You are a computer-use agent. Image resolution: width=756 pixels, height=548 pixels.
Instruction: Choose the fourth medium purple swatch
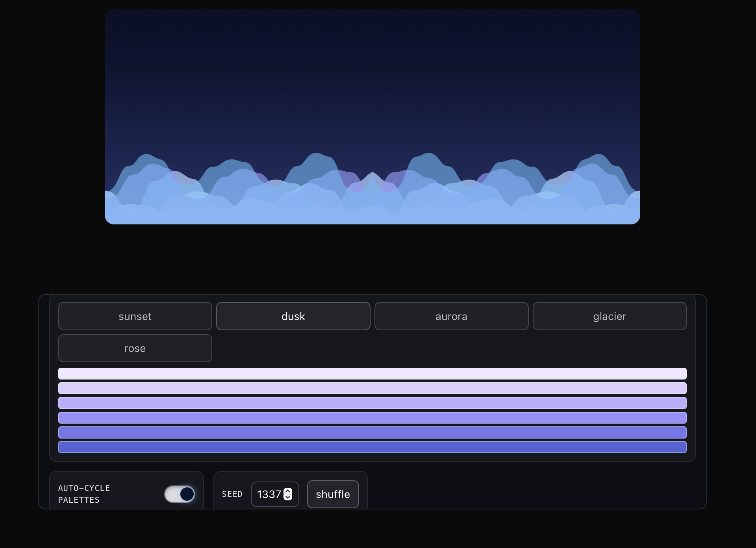tap(372, 418)
